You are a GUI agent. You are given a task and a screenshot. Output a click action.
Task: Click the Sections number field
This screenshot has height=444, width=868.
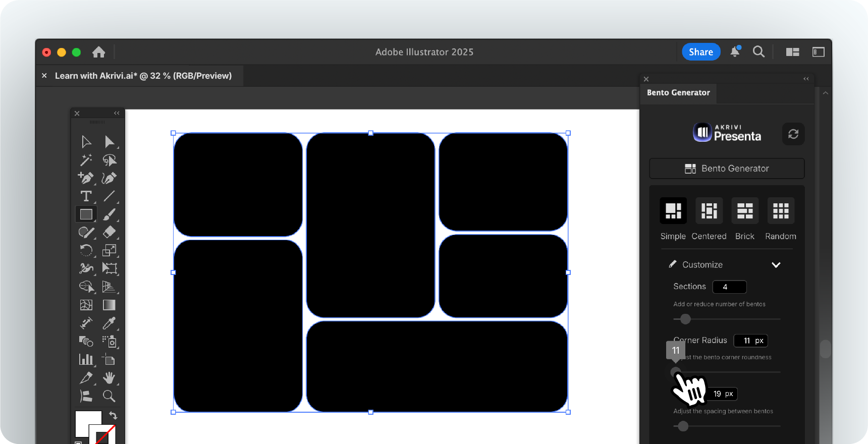(729, 287)
